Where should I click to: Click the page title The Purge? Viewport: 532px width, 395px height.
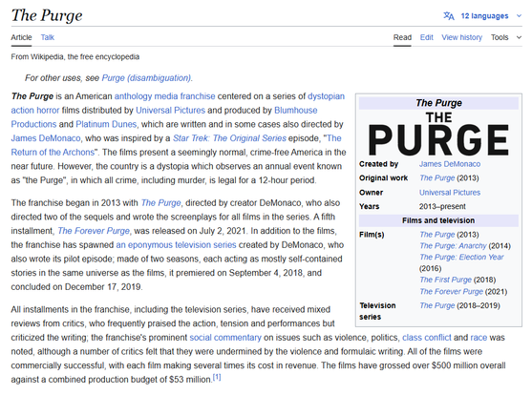click(47, 15)
